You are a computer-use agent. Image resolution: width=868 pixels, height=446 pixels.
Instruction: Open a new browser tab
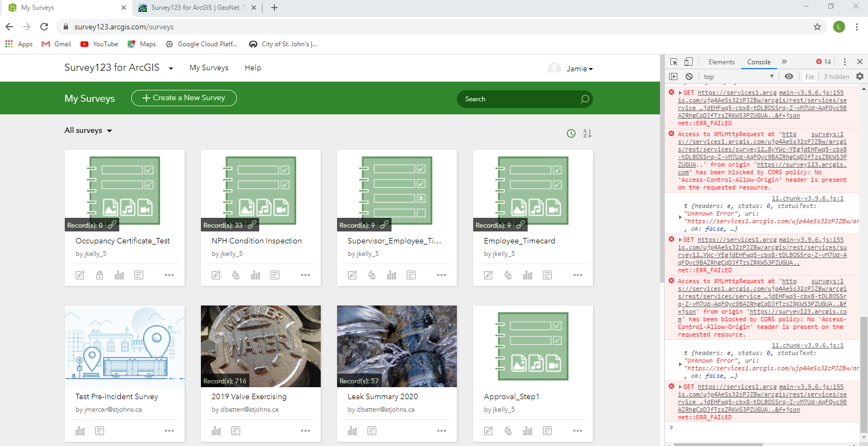(274, 8)
